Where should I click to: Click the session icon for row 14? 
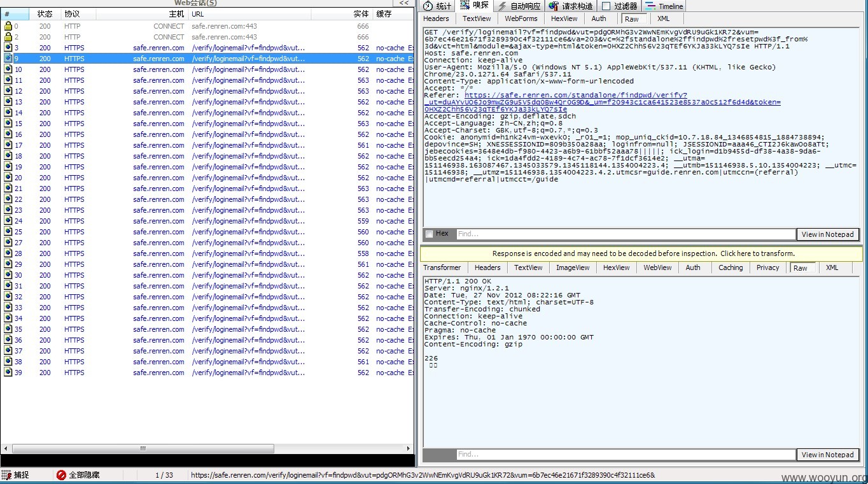[8, 113]
